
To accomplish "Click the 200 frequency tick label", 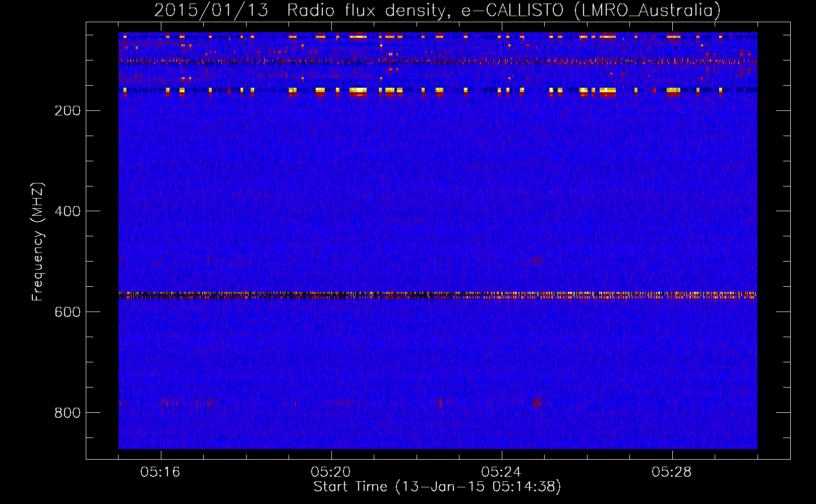I will tap(68, 110).
